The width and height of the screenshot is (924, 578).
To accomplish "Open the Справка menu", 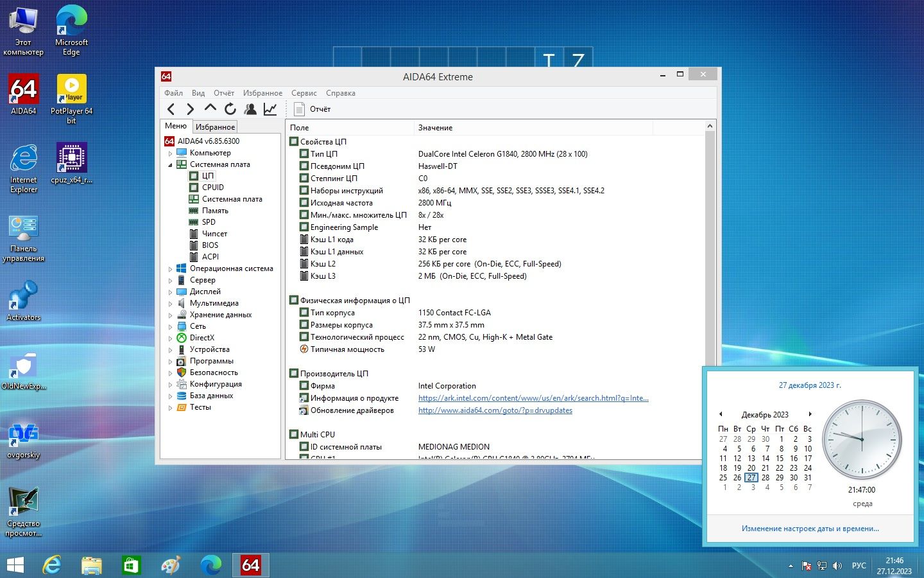I will tap(340, 93).
